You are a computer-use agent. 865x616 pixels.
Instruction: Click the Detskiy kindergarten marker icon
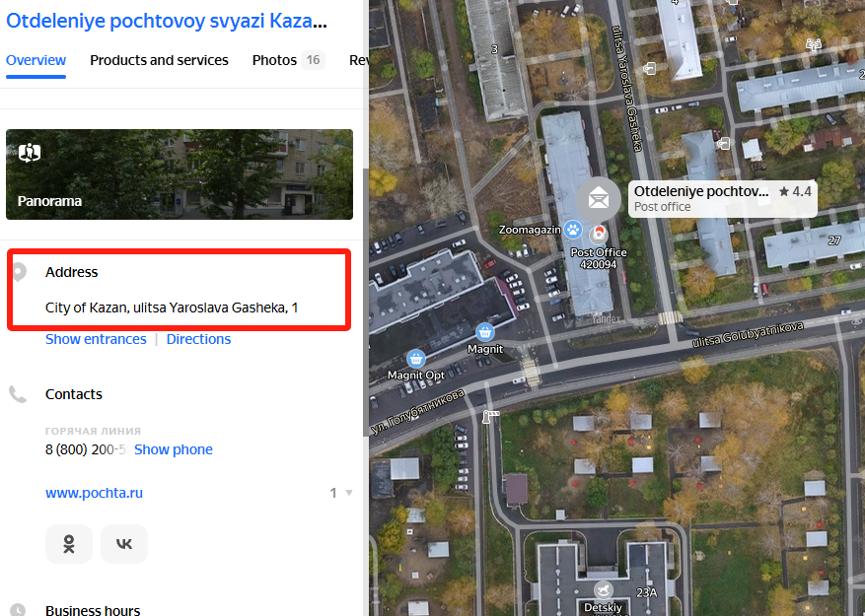point(604,589)
